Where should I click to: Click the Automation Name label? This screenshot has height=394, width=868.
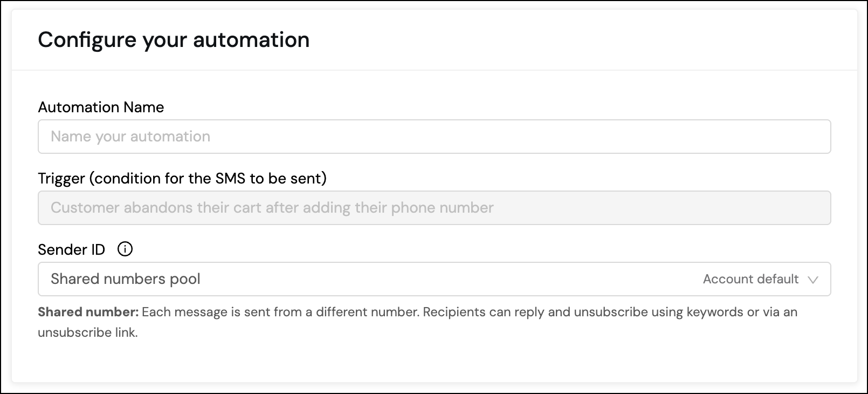(101, 107)
